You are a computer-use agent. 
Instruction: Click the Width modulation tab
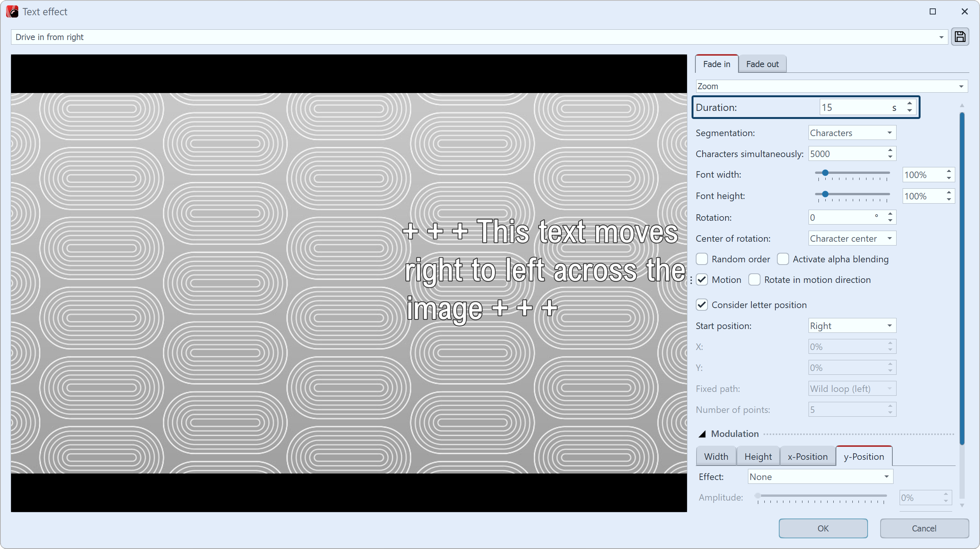(x=716, y=457)
